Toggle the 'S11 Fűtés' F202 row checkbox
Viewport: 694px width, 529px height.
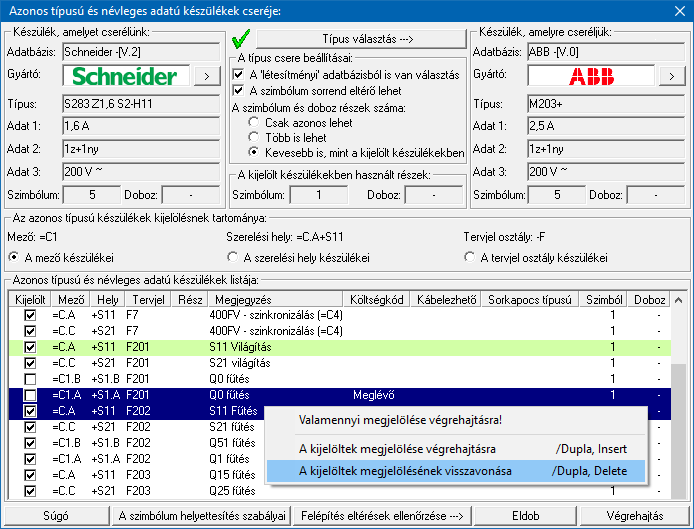[x=30, y=411]
